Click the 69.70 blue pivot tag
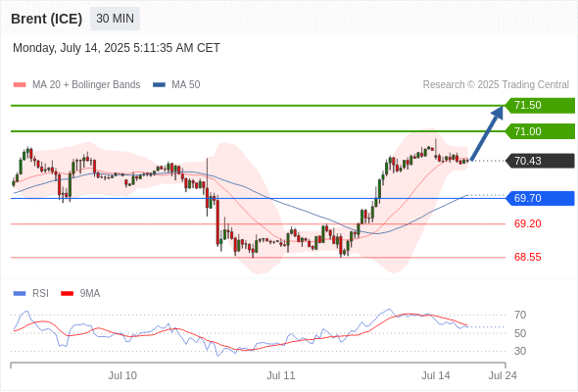The width and height of the screenshot is (578, 392). click(540, 198)
